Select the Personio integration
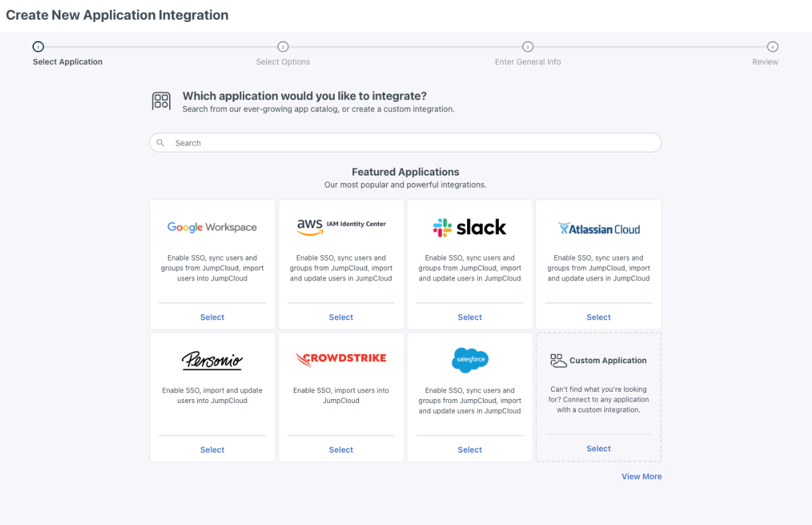The width and height of the screenshot is (812, 525). (x=212, y=450)
